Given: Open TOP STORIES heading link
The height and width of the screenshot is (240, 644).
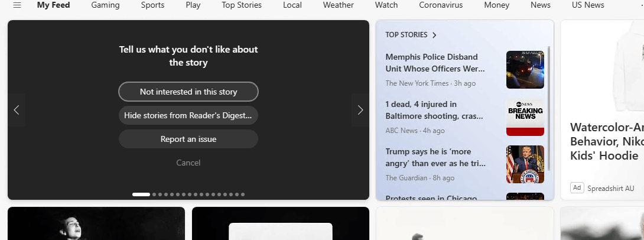Looking at the screenshot, I should [x=406, y=35].
